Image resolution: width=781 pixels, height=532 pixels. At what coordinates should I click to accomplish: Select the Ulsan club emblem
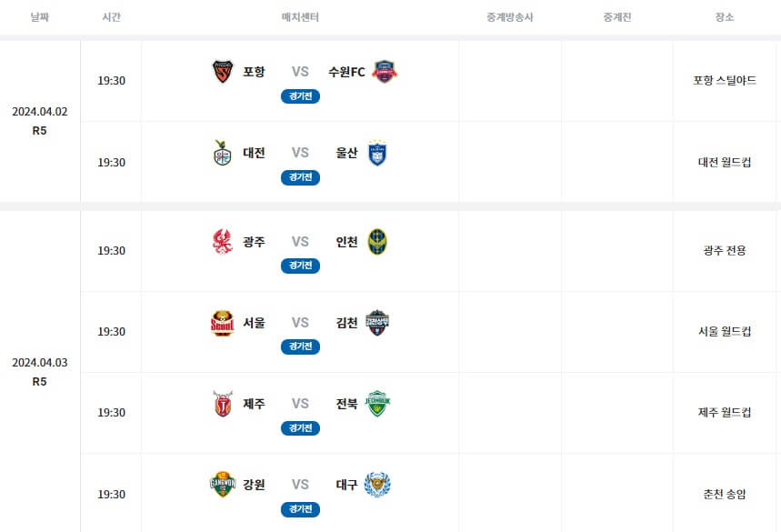(x=377, y=153)
